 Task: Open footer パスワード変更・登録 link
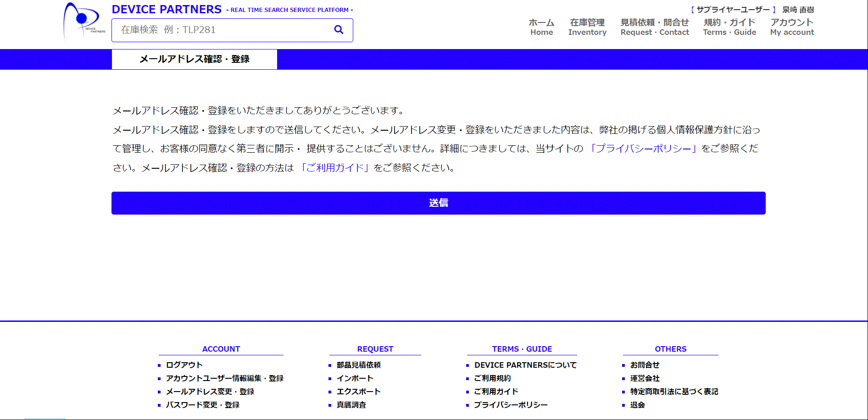coord(202,405)
